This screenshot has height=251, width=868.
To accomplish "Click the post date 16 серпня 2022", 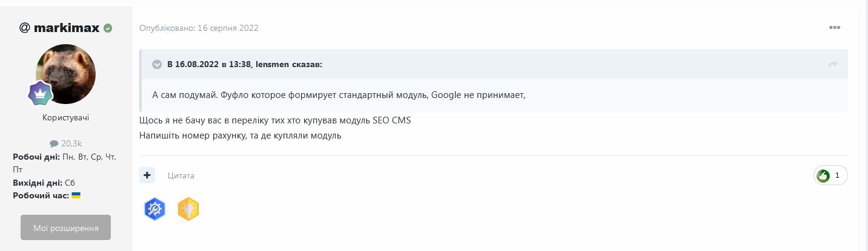I will pyautogui.click(x=228, y=28).
